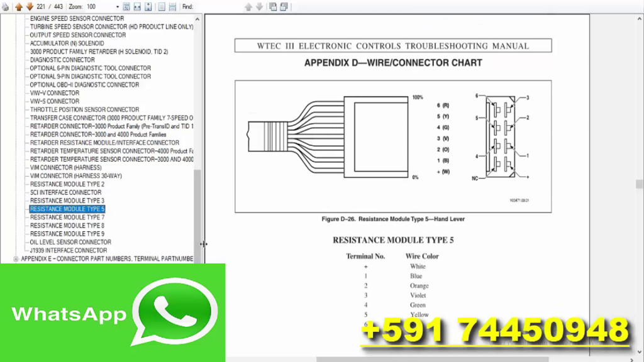Open the SCI Interface Connector bookmark
Viewport: 644px width, 362px height.
65,192
